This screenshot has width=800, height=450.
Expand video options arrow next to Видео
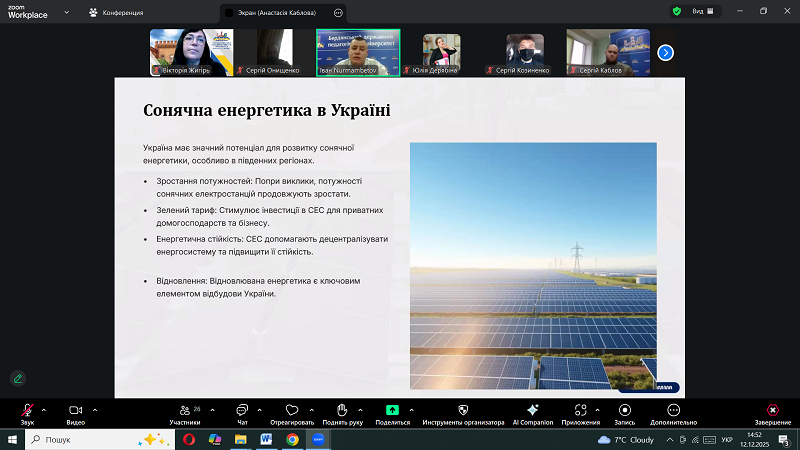coord(95,409)
